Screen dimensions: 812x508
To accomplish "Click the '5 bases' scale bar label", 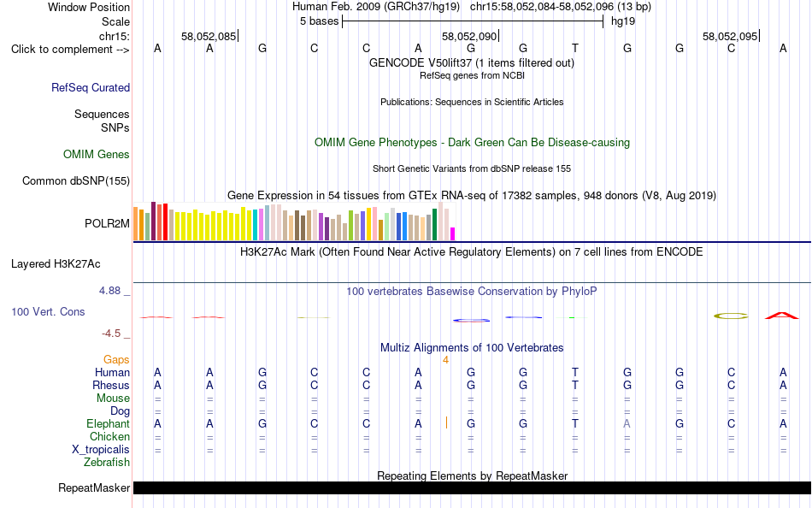I will coord(319,21).
